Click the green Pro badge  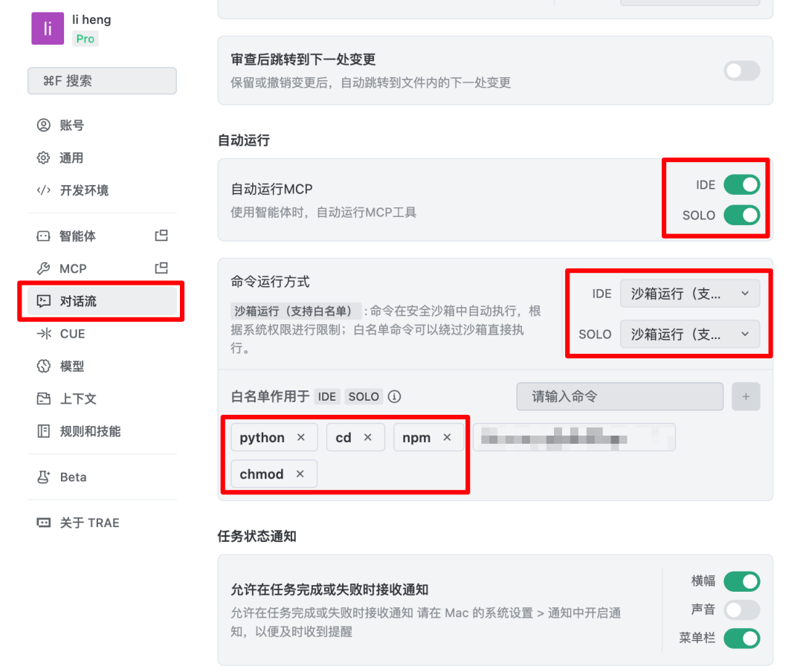coord(85,39)
